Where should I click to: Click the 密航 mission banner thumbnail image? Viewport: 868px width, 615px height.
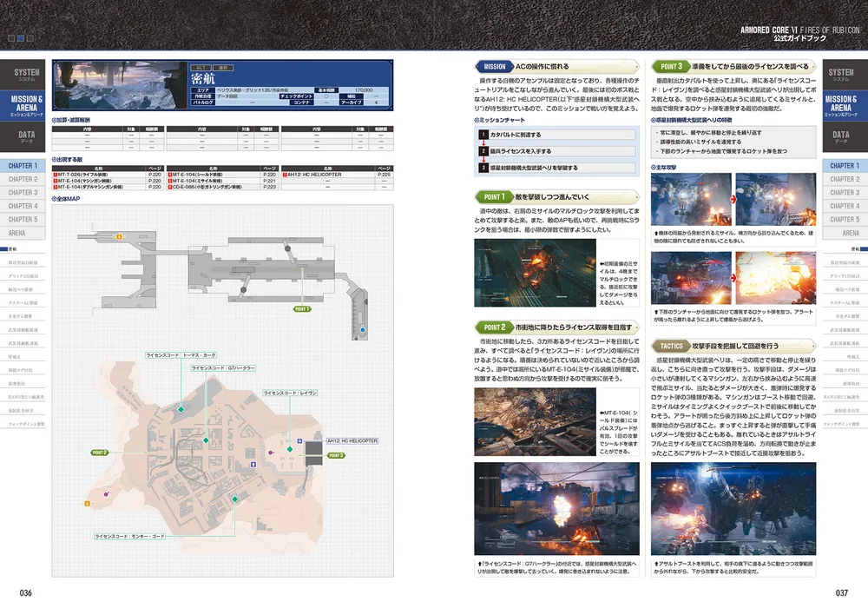pyautogui.click(x=121, y=85)
